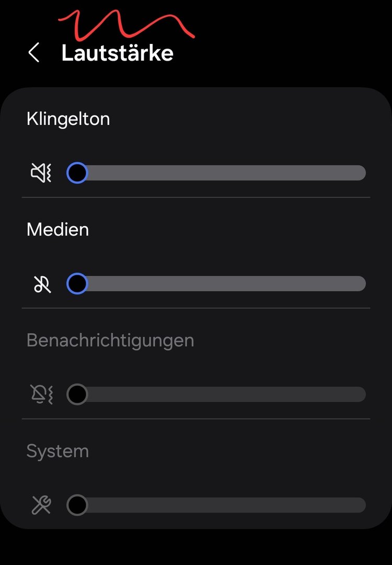
Task: Tap the muted ringtone icon under Klingelton
Action: [41, 173]
